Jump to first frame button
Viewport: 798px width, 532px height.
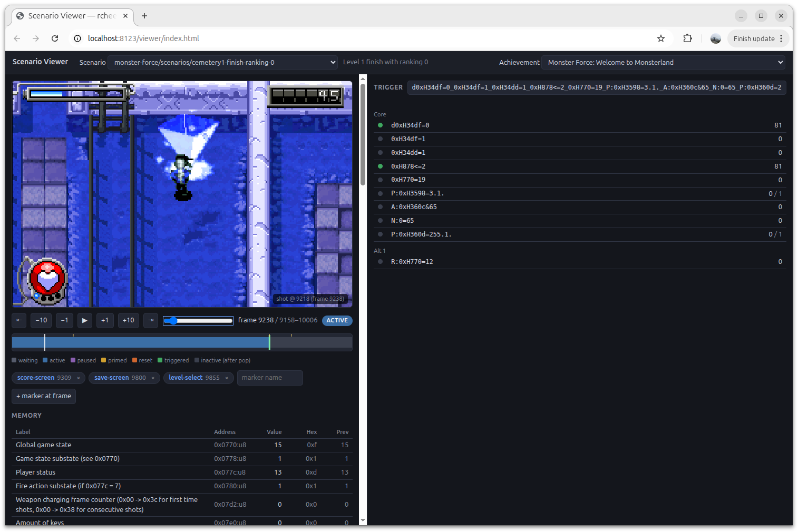click(19, 320)
